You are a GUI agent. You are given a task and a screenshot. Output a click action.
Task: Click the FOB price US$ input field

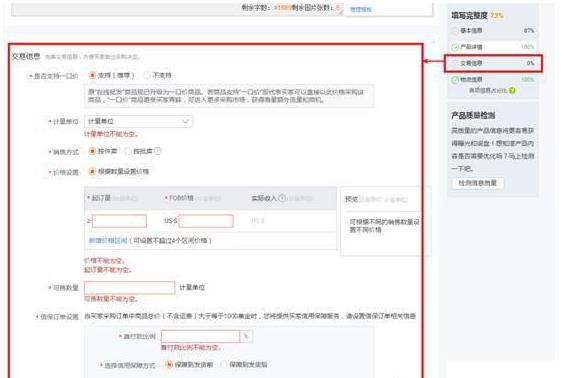click(x=206, y=221)
